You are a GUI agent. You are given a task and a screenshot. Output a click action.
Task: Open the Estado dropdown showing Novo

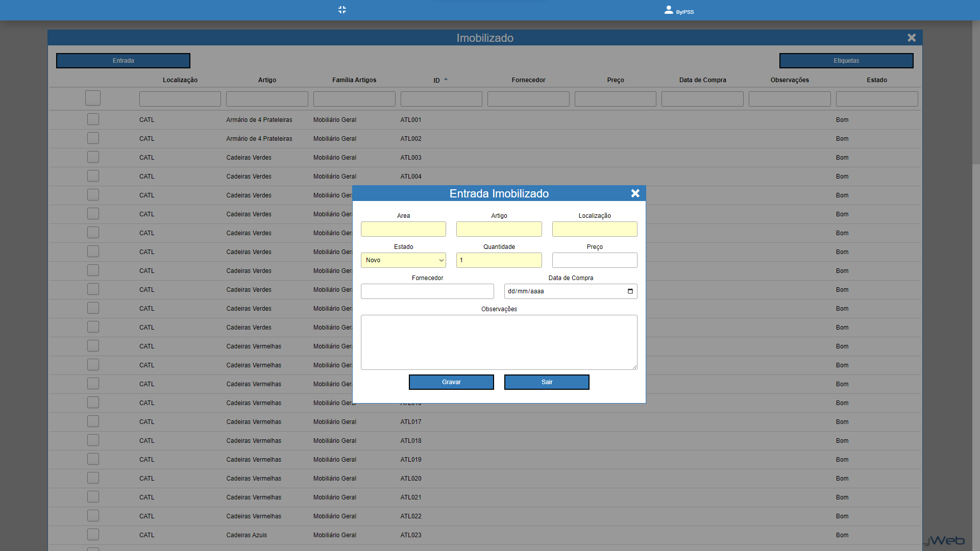tap(403, 260)
